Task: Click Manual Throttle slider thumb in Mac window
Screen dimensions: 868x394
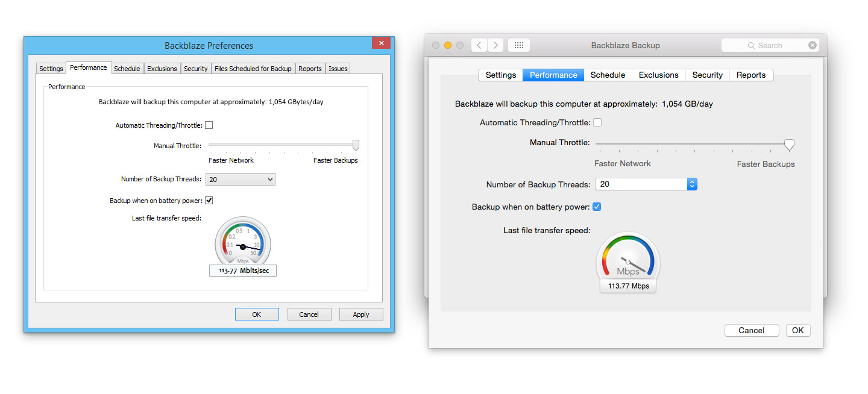Action: click(x=789, y=144)
